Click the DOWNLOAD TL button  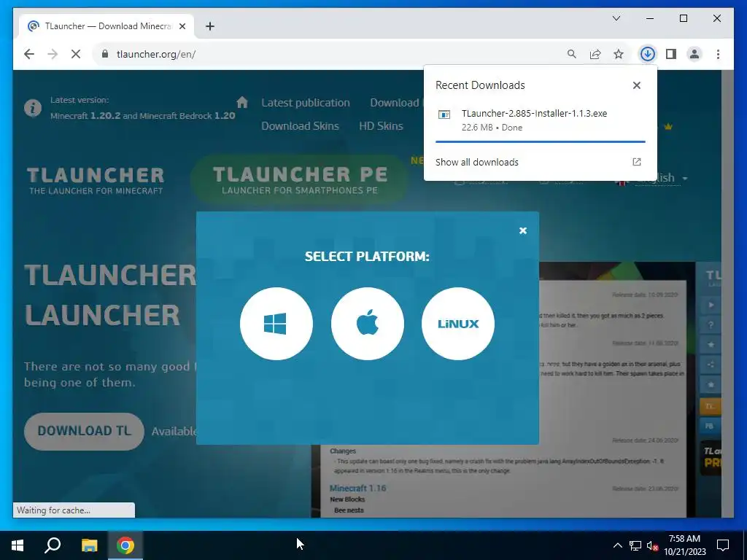(x=84, y=431)
